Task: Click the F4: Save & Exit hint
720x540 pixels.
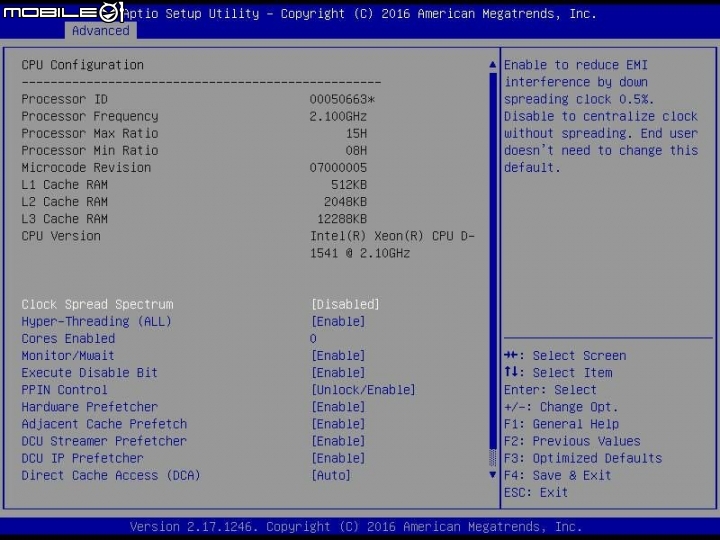Action: point(557,475)
